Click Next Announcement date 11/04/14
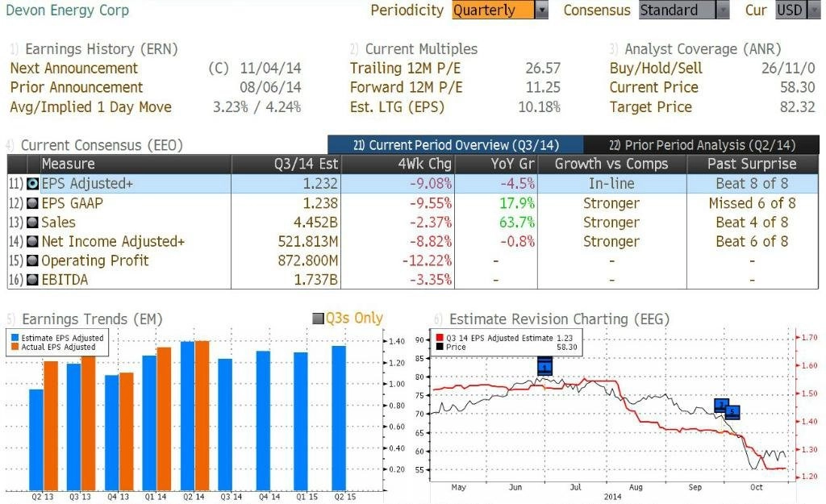This screenshot has width=826, height=504. (x=271, y=69)
